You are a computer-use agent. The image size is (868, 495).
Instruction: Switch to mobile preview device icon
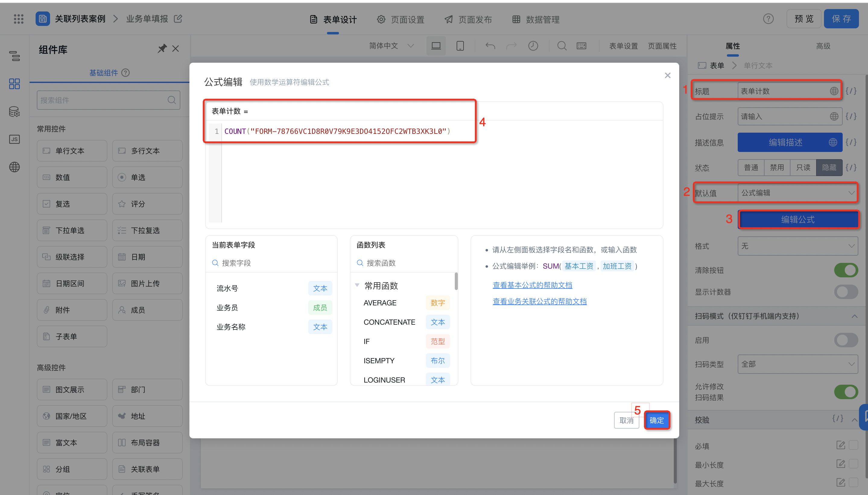pyautogui.click(x=460, y=46)
